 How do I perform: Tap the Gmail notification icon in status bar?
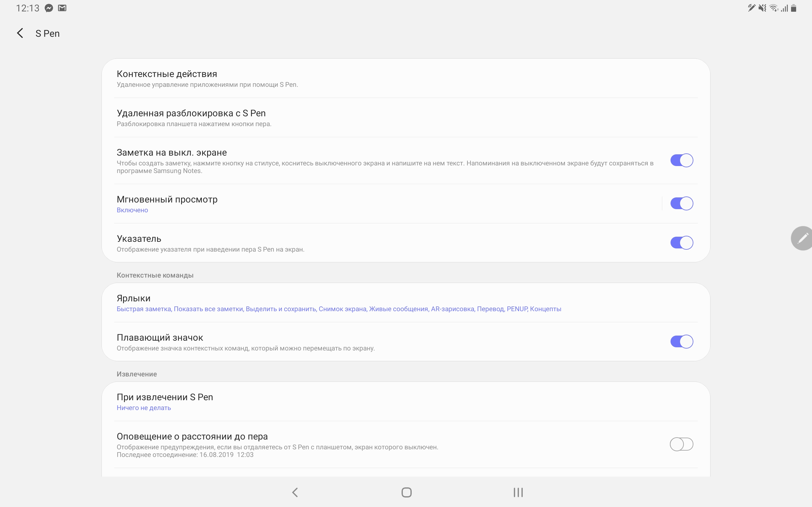(x=62, y=8)
